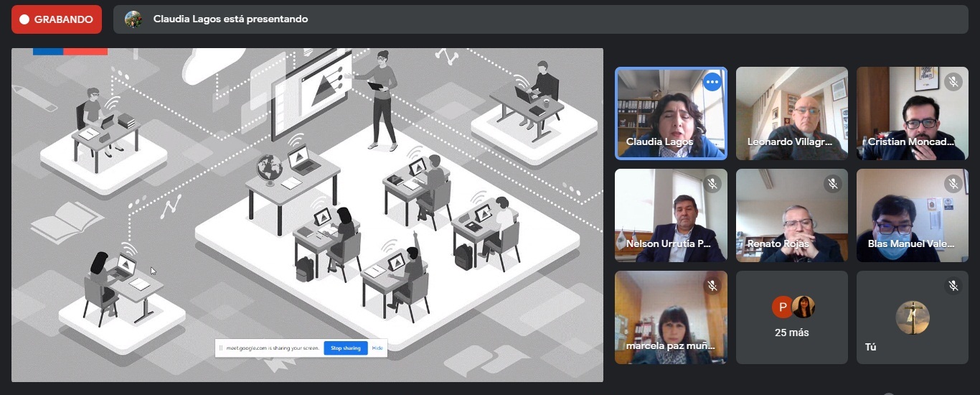Click the presenter avatar in the presenting banner
The image size is (980, 395).
(133, 19)
